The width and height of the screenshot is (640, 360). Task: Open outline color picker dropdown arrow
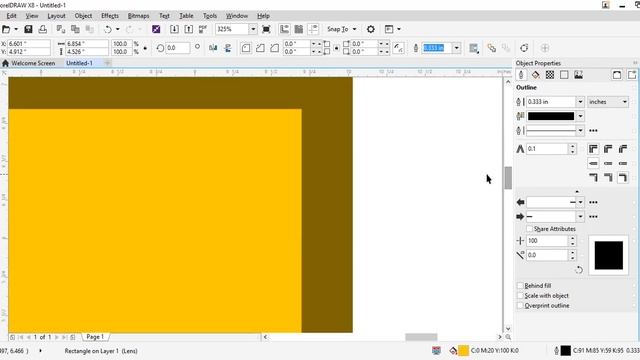point(580,116)
